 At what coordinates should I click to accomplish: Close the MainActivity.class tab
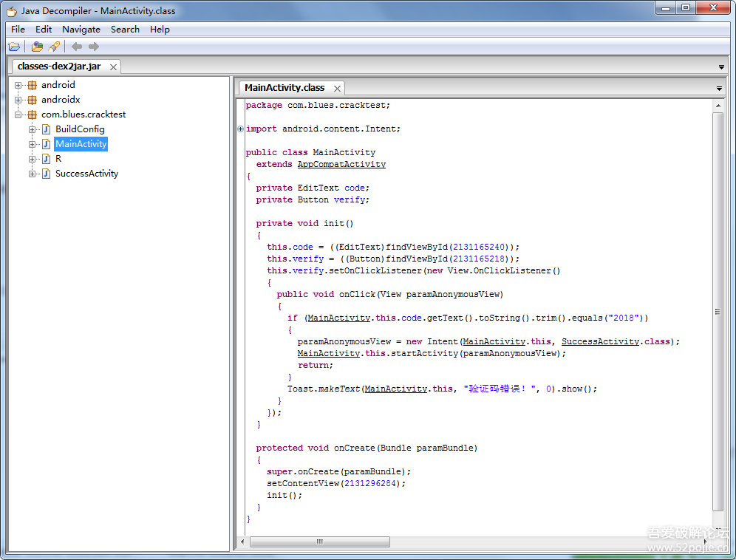tap(337, 88)
